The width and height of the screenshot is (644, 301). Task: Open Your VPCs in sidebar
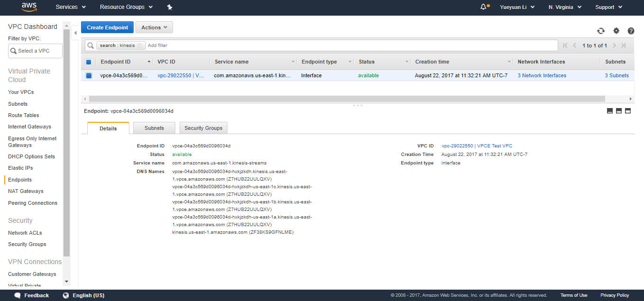point(21,92)
